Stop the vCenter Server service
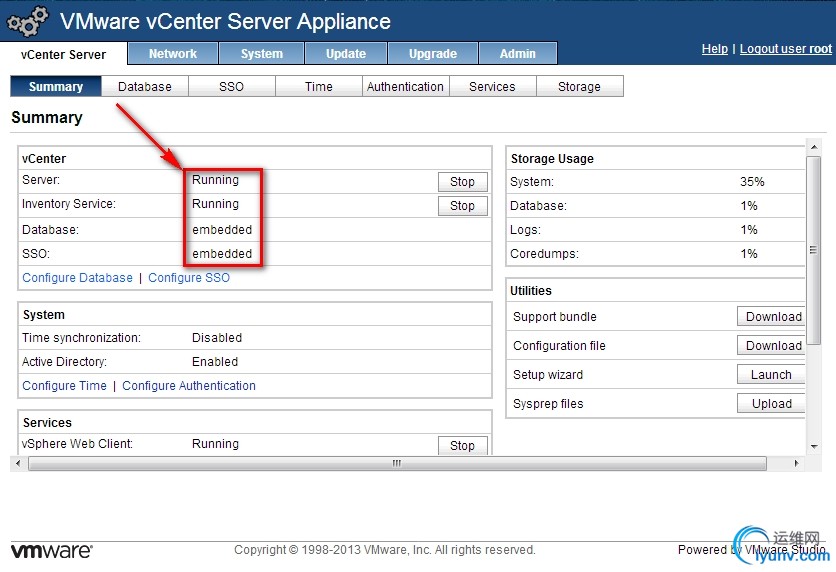 click(462, 182)
